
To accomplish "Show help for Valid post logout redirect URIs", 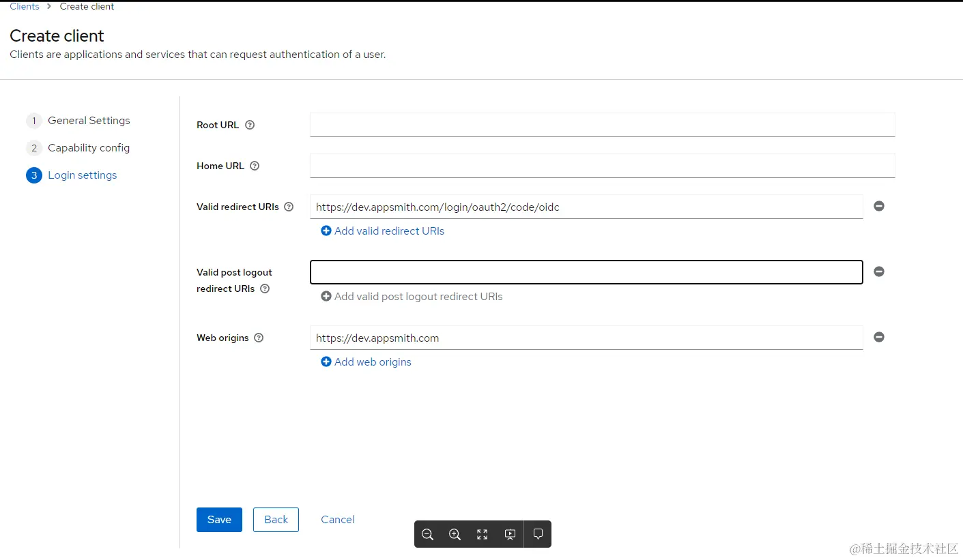I will click(x=265, y=289).
